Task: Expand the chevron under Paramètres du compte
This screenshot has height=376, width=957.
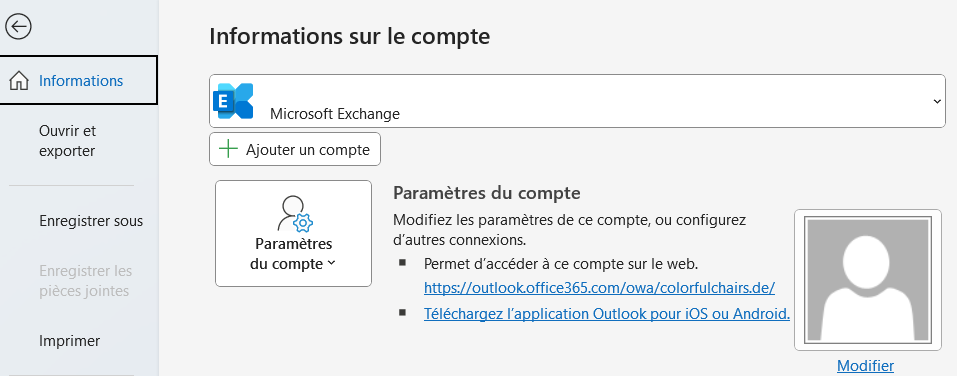Action: click(331, 264)
